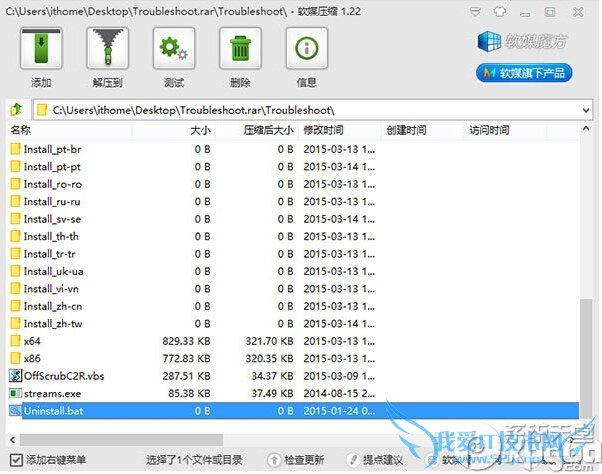Select the Install_zh-tw file name
This screenshot has height=474, width=602.
click(53, 324)
